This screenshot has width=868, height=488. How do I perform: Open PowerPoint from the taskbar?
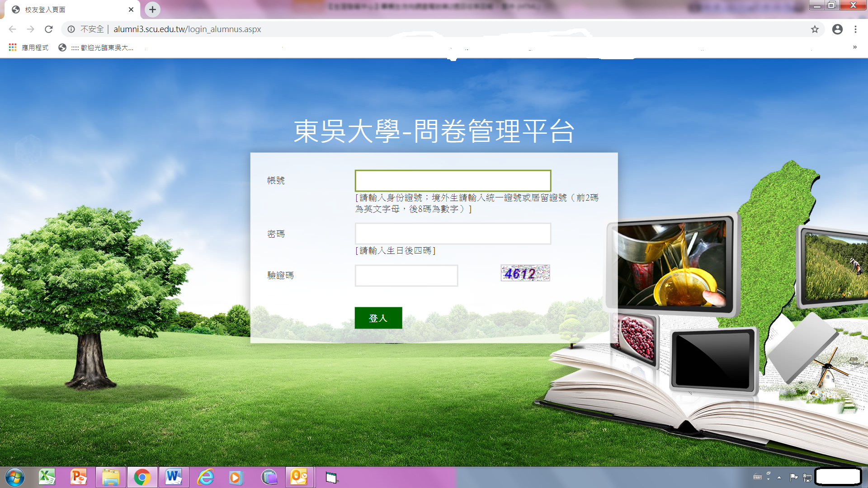coord(79,477)
